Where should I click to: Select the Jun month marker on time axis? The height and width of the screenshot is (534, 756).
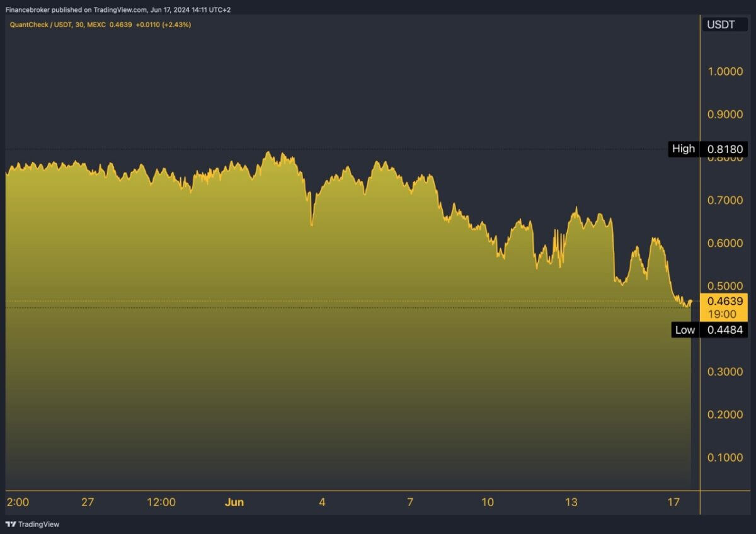point(234,502)
